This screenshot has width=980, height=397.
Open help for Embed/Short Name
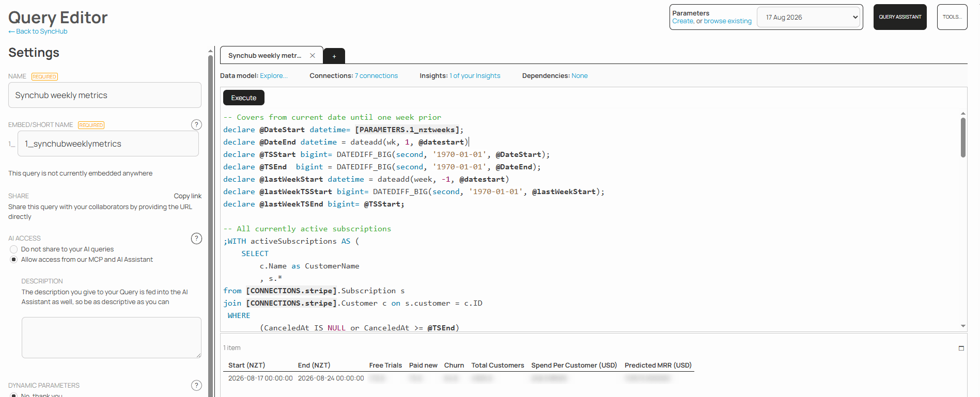click(x=196, y=124)
